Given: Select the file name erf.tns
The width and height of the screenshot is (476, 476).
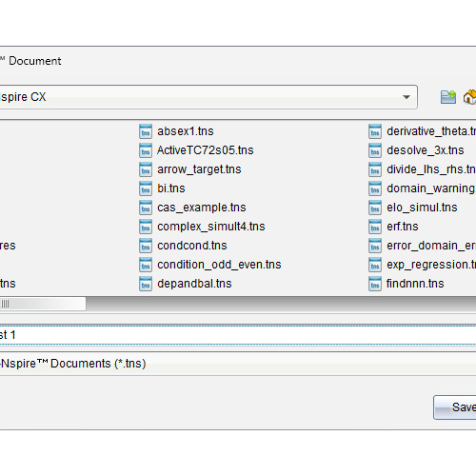Looking at the screenshot, I should pos(403,227).
